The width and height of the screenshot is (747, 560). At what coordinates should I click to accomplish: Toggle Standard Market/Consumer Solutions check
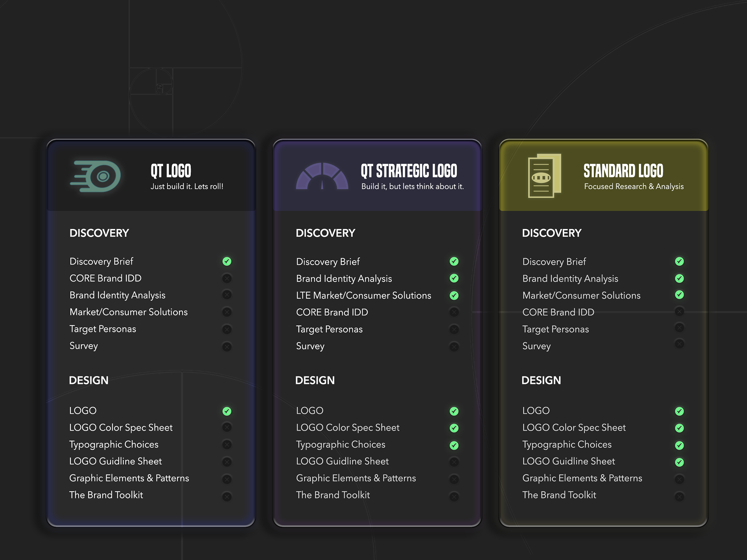679,295
